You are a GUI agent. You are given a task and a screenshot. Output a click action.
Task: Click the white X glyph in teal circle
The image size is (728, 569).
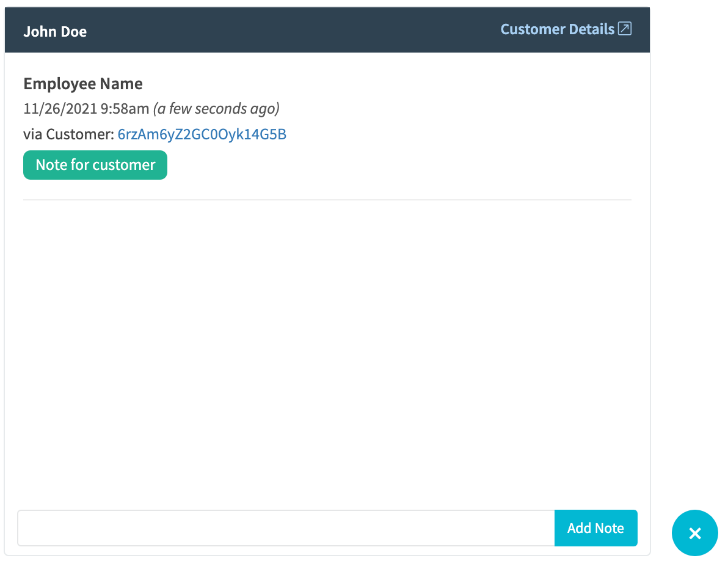(695, 533)
